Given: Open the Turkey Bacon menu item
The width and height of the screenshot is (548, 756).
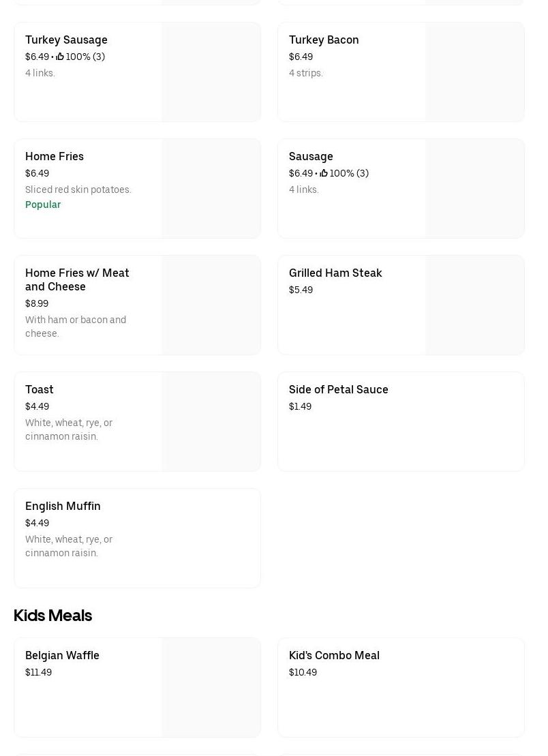Looking at the screenshot, I should point(324,40).
